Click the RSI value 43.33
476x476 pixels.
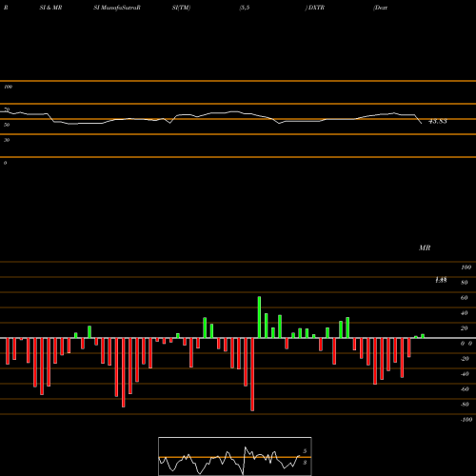pyautogui.click(x=438, y=121)
